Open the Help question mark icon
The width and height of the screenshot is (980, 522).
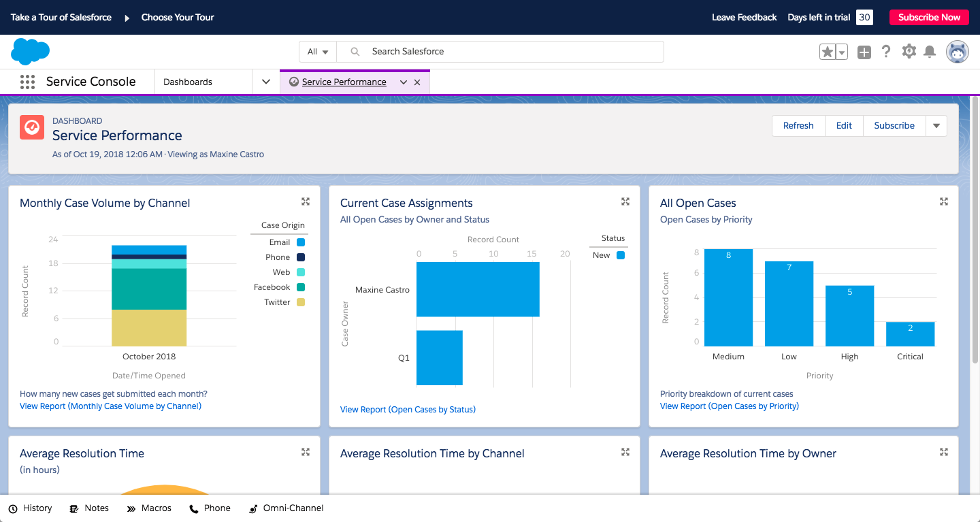point(886,51)
